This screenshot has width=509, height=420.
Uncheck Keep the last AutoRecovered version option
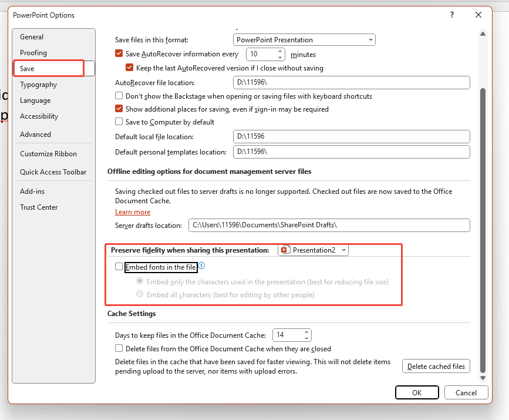coord(129,67)
